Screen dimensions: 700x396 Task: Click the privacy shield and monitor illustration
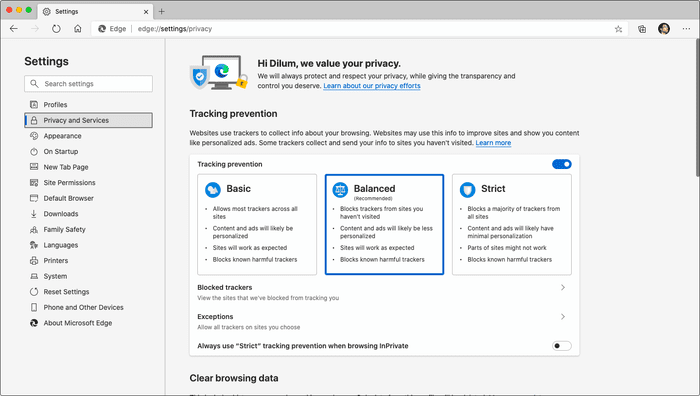point(219,72)
